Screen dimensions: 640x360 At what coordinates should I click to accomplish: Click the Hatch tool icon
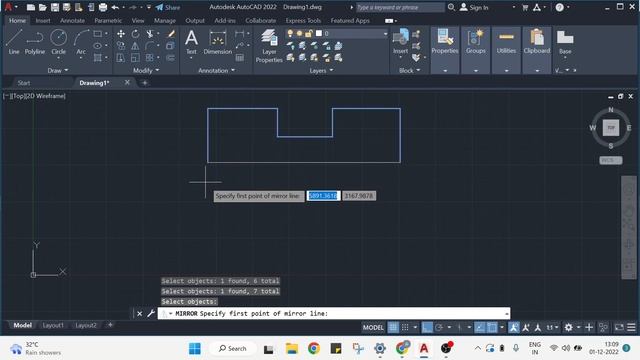98,58
